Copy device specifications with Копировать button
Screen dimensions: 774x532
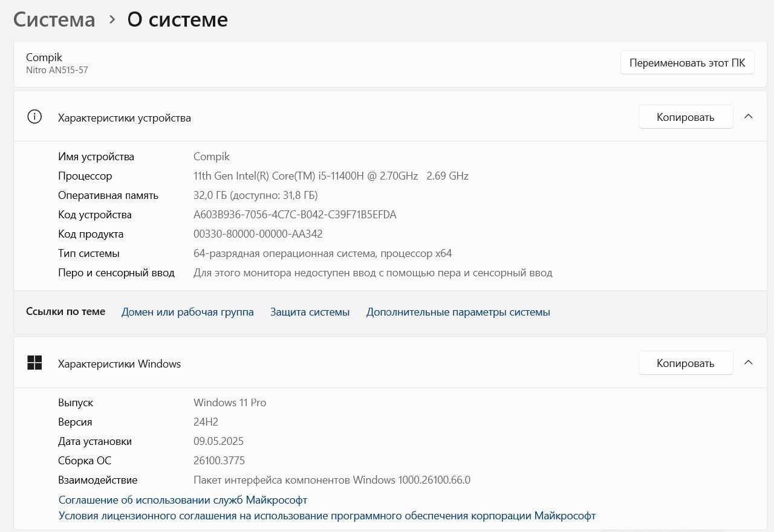(x=686, y=117)
